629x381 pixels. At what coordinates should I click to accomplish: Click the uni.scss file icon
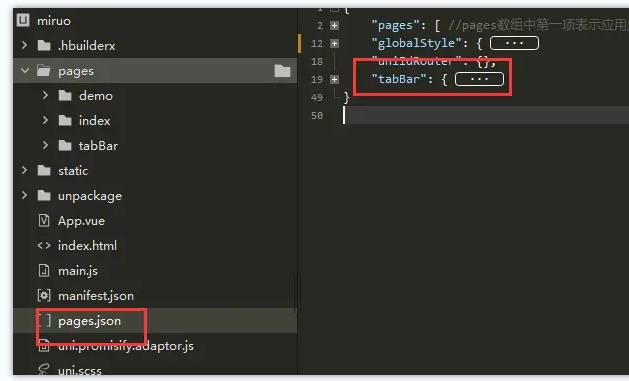coord(44,369)
